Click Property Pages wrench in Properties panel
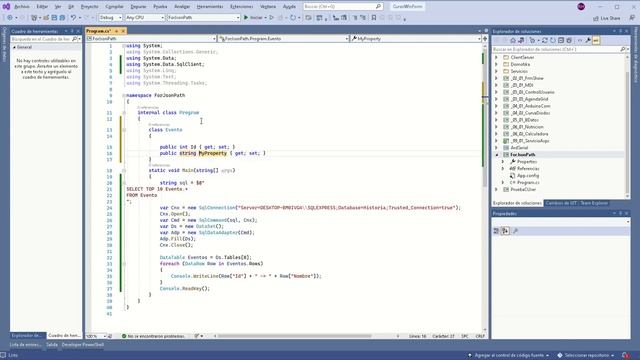Image resolution: width=640 pixels, height=360 pixels. [516, 231]
